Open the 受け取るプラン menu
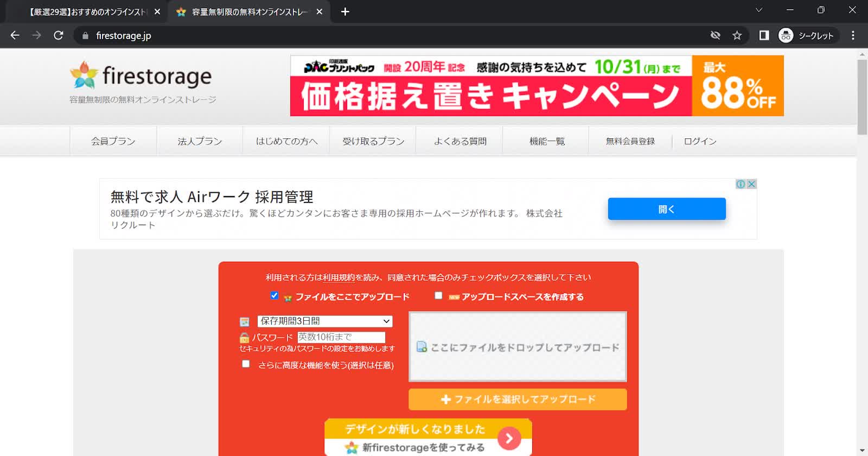The image size is (868, 456). [x=373, y=141]
